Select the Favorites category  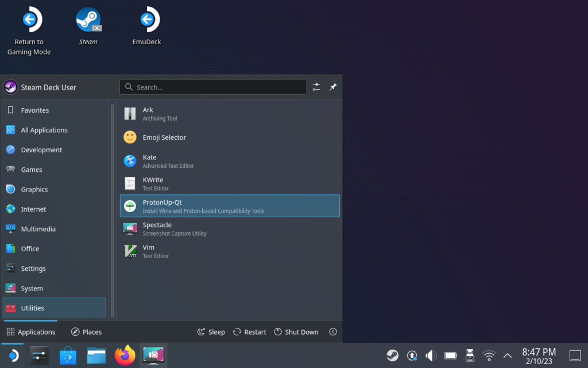click(x=55, y=110)
